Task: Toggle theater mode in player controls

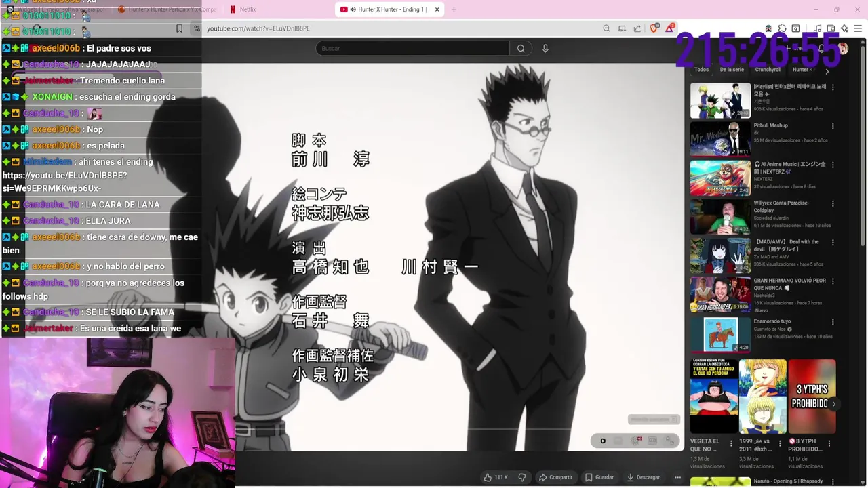Action: coord(652,441)
